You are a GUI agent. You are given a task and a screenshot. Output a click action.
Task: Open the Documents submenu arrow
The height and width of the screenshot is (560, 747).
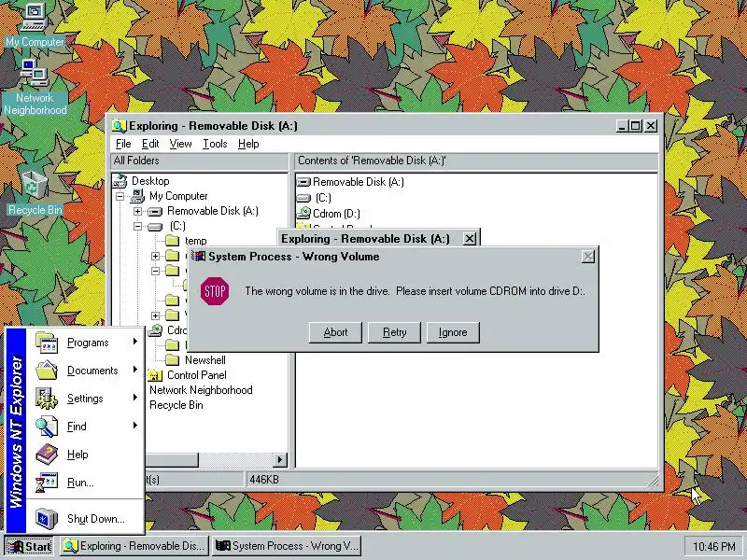(135, 370)
